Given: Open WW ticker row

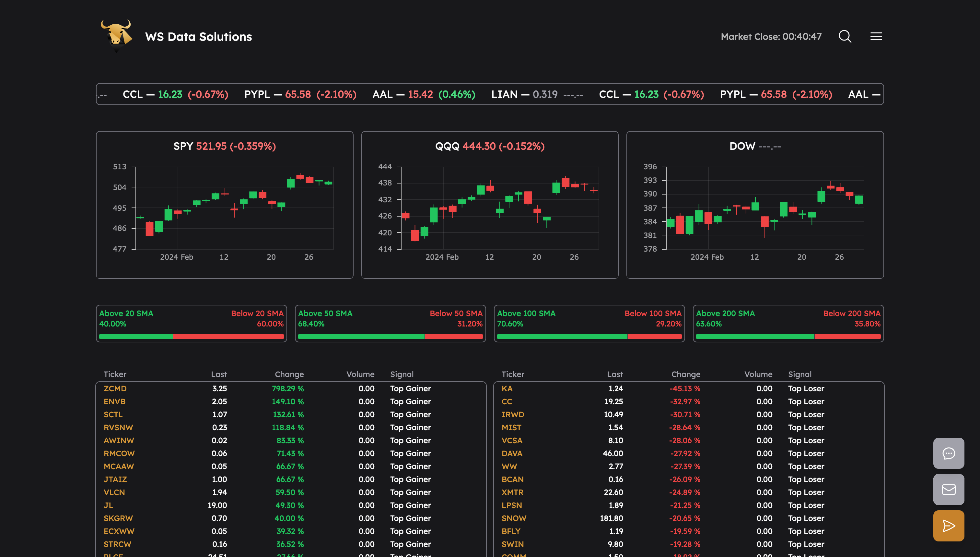Looking at the screenshot, I should tap(689, 467).
